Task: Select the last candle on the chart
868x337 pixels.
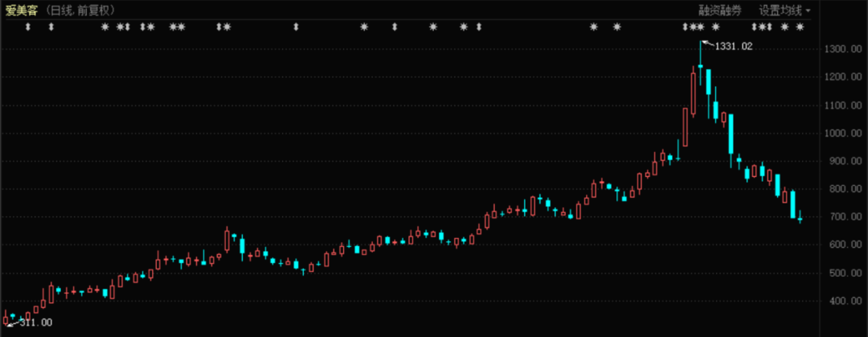Action: click(800, 216)
